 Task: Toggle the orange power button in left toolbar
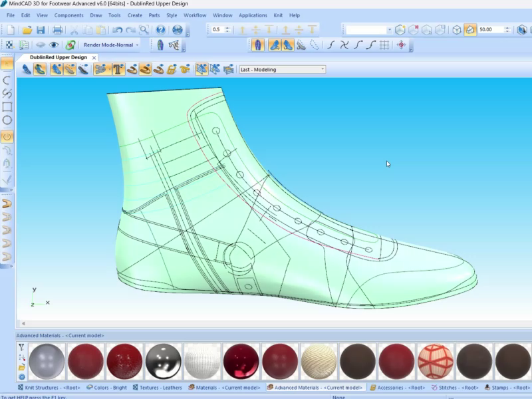coord(7,137)
